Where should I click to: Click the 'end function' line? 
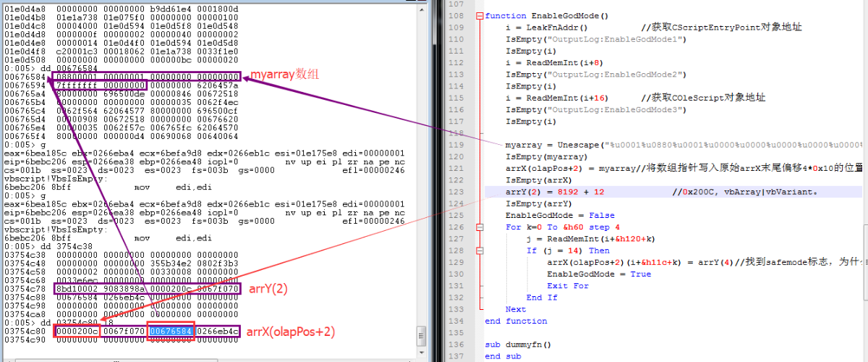click(x=516, y=321)
